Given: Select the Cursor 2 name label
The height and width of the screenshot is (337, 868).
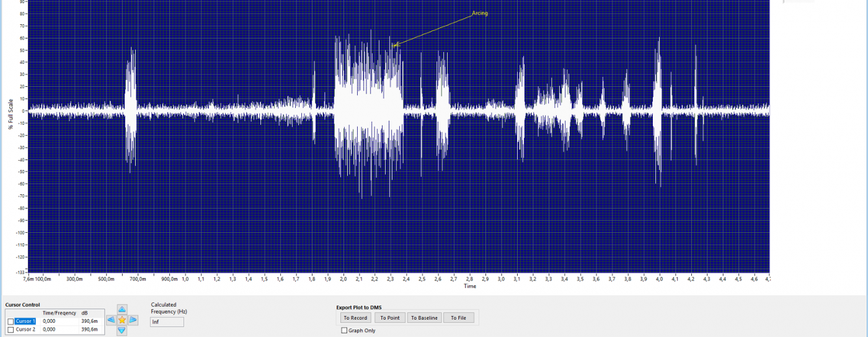Looking at the screenshot, I should point(25,330).
